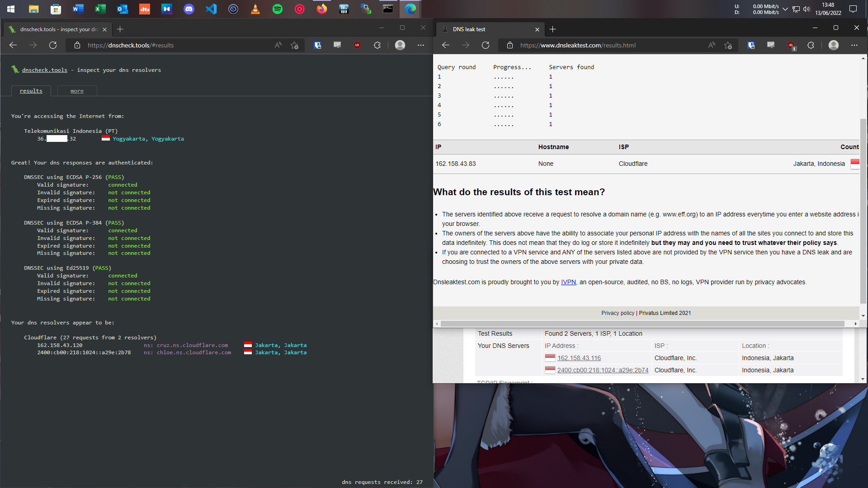Click the dnscheck.tools header link
The image size is (868, 488).
(45, 70)
